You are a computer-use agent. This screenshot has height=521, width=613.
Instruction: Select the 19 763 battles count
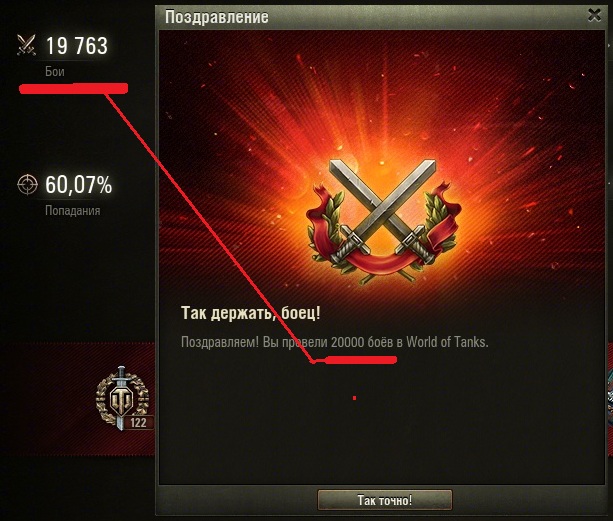77,46
